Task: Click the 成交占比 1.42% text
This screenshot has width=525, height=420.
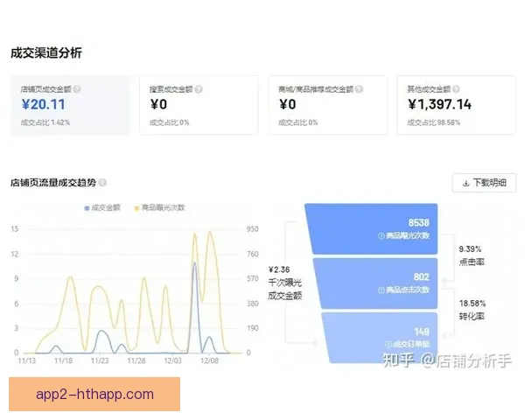Action: click(45, 122)
